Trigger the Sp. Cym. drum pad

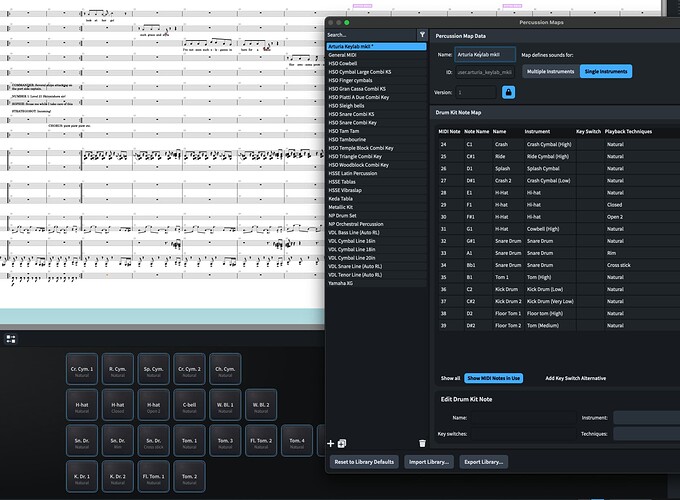tap(154, 369)
